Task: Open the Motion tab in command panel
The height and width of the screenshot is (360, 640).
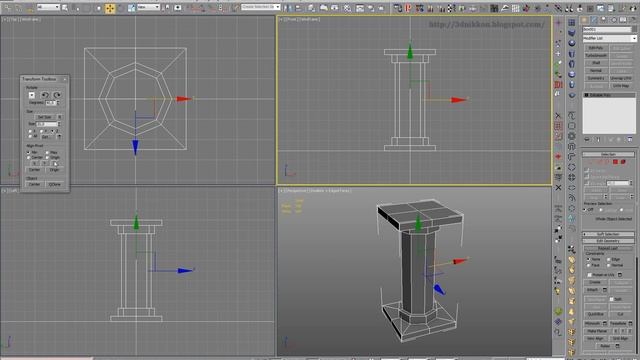Action: [x=613, y=20]
